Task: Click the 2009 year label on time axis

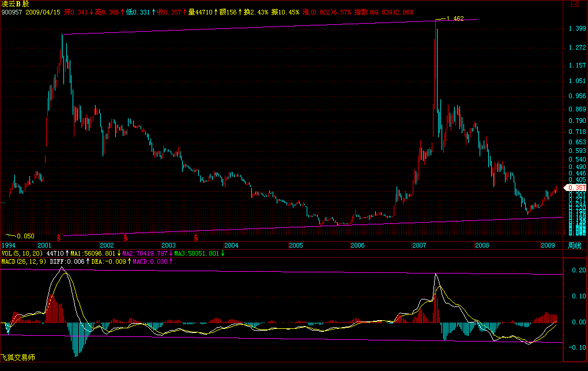Action: coord(548,245)
